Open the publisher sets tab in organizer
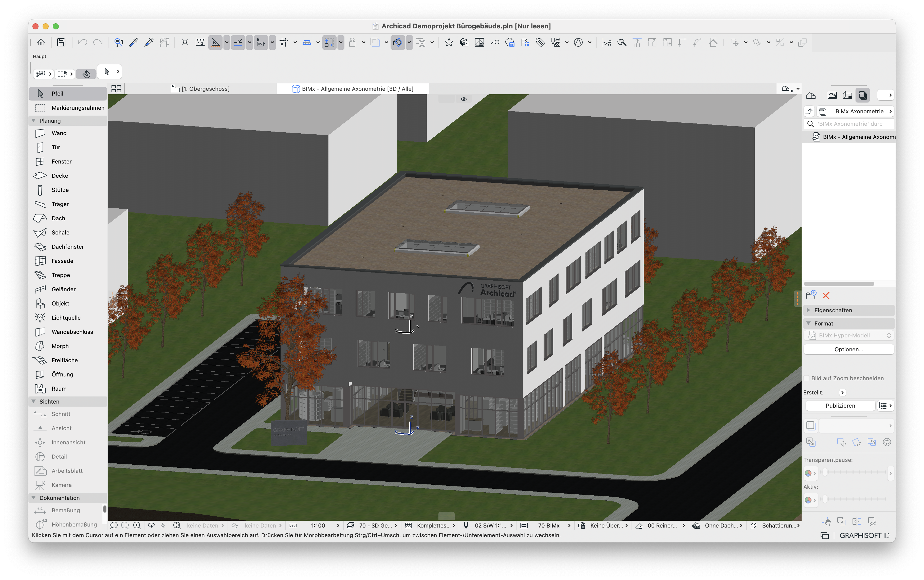The image size is (924, 580). point(863,95)
